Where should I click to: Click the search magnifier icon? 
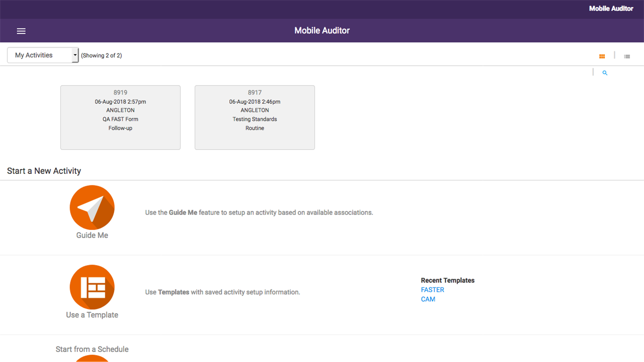pyautogui.click(x=605, y=73)
